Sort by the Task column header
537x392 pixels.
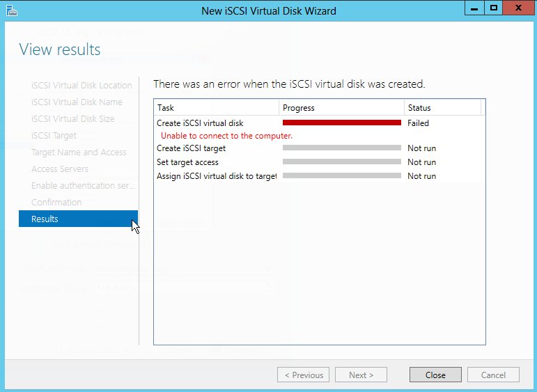(x=216, y=108)
